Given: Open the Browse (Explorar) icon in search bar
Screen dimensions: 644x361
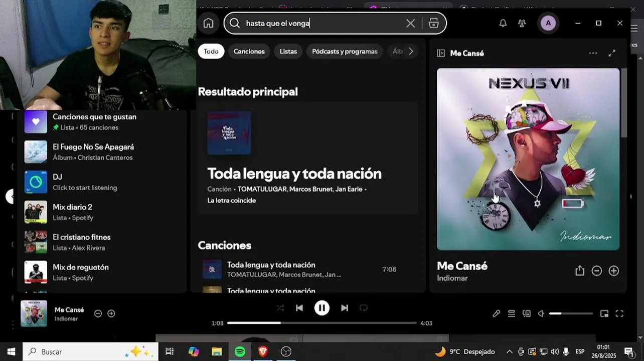Looking at the screenshot, I should pos(434,23).
